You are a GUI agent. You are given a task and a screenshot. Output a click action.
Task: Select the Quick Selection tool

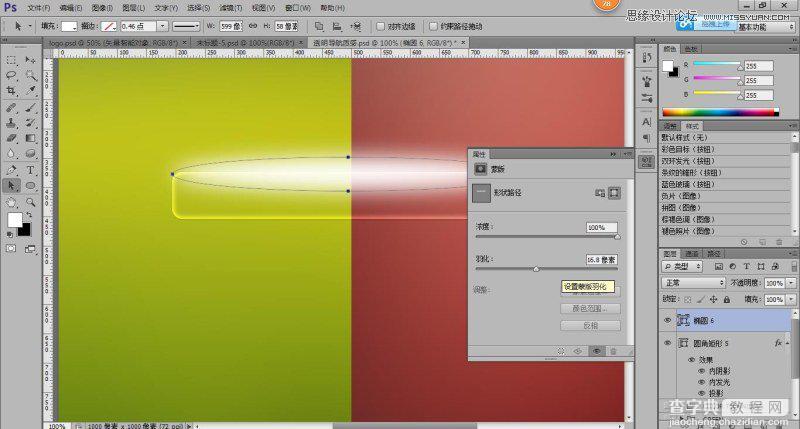pyautogui.click(x=31, y=75)
